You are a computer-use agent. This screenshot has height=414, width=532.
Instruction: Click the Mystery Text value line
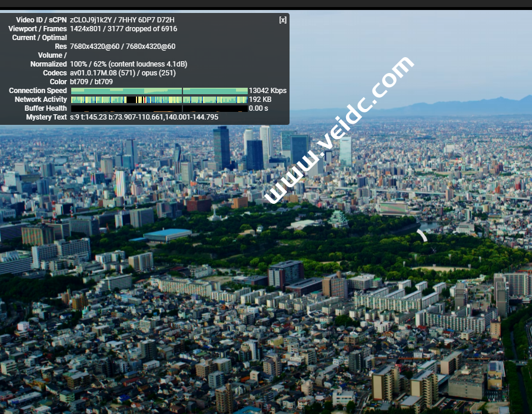point(144,117)
